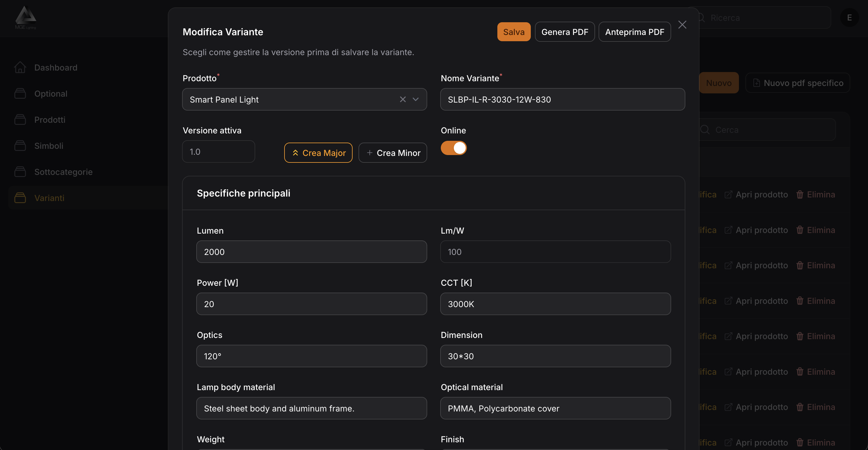Click the user avatar labeled E
868x450 pixels.
pos(849,17)
